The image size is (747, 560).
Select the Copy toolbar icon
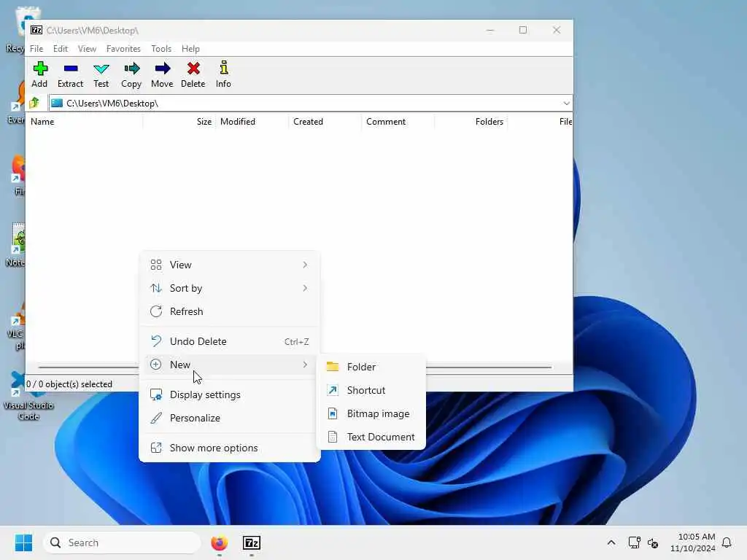point(131,75)
